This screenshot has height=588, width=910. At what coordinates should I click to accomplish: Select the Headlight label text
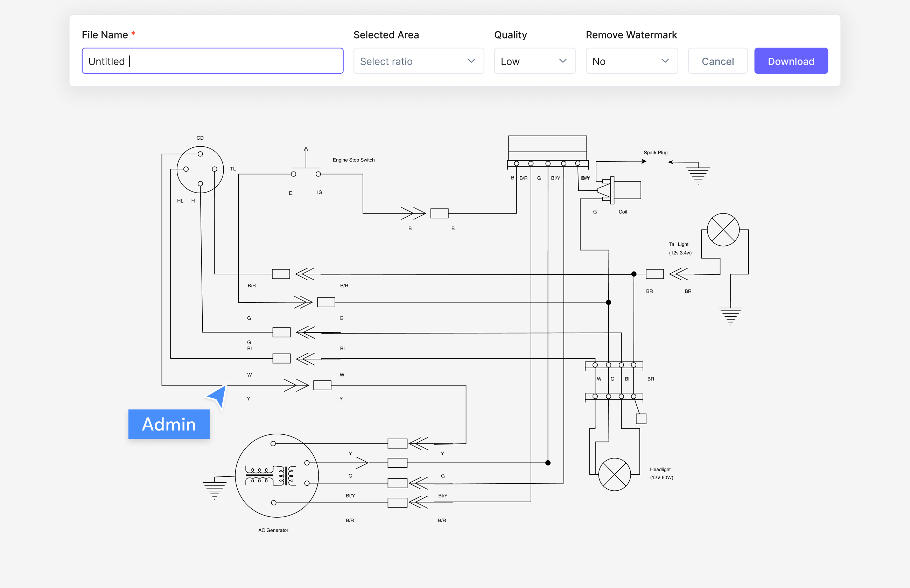point(660,469)
